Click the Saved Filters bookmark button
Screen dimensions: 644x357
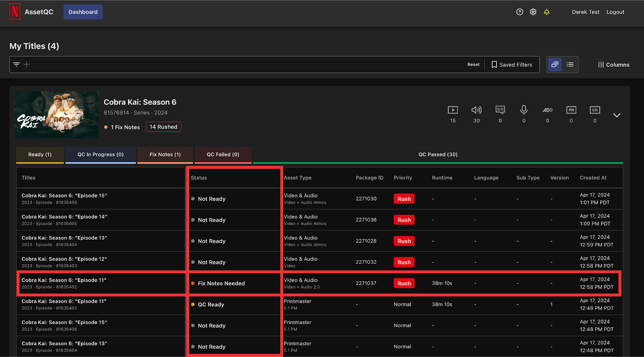point(512,65)
